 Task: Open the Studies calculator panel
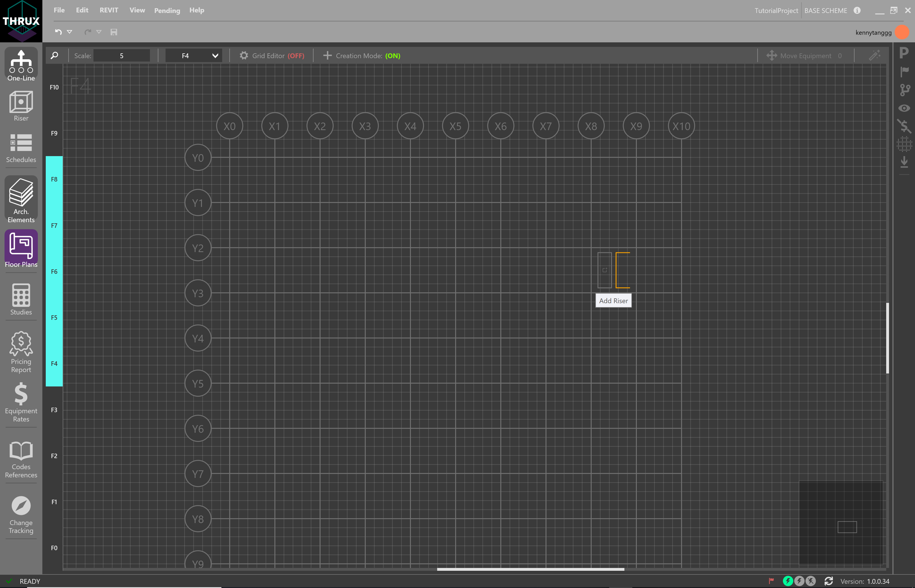coord(21,300)
